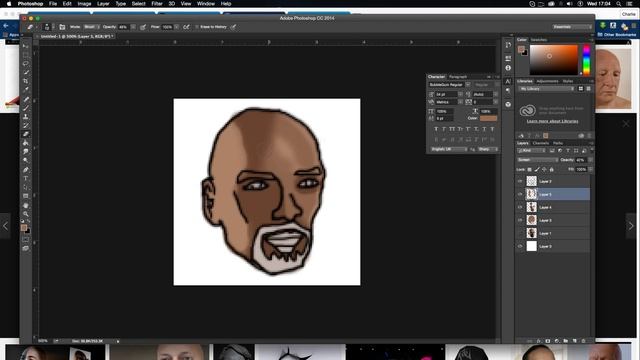
Task: Switch to the Paragraph tab
Action: click(458, 77)
